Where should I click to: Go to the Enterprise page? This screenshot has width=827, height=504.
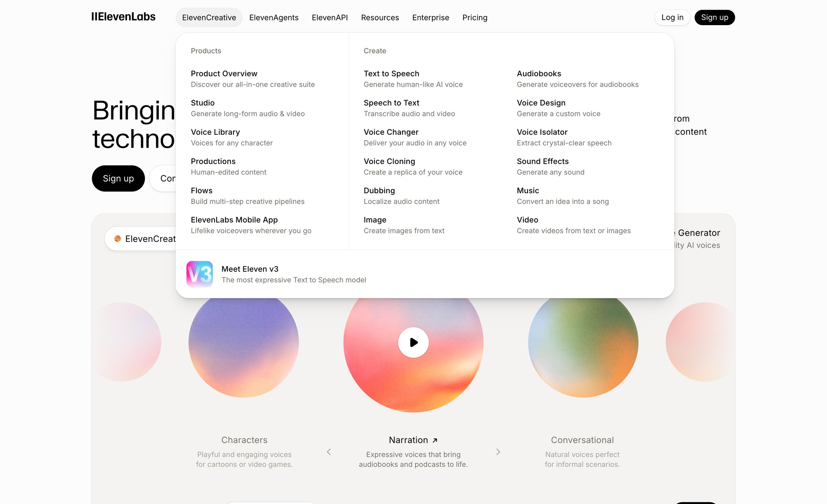point(430,17)
